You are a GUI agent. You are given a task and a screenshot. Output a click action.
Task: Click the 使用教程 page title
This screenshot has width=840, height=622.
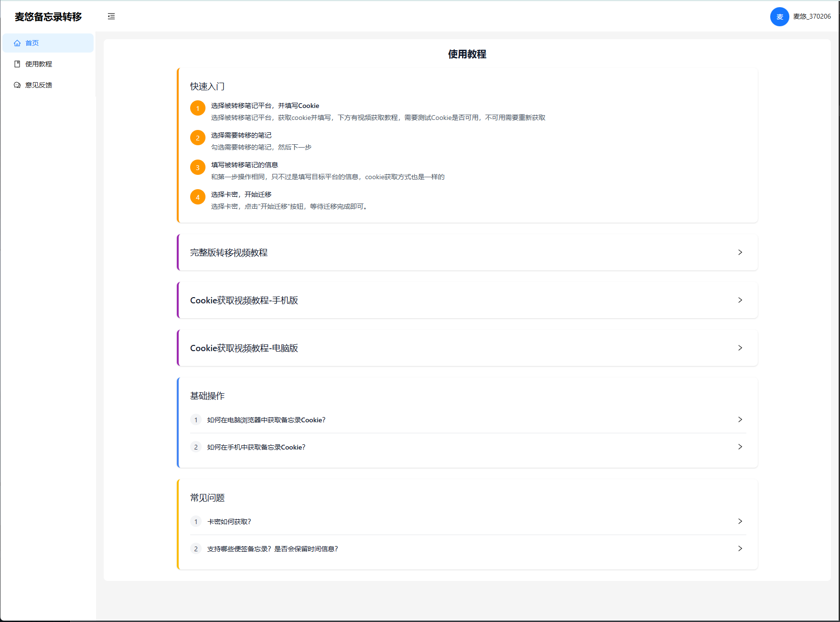[x=467, y=54]
